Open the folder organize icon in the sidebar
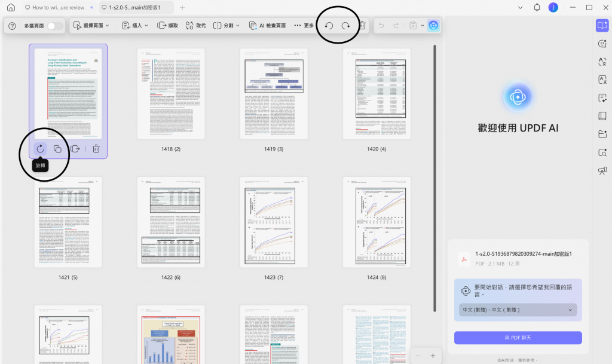The image size is (612, 364). tap(602, 134)
